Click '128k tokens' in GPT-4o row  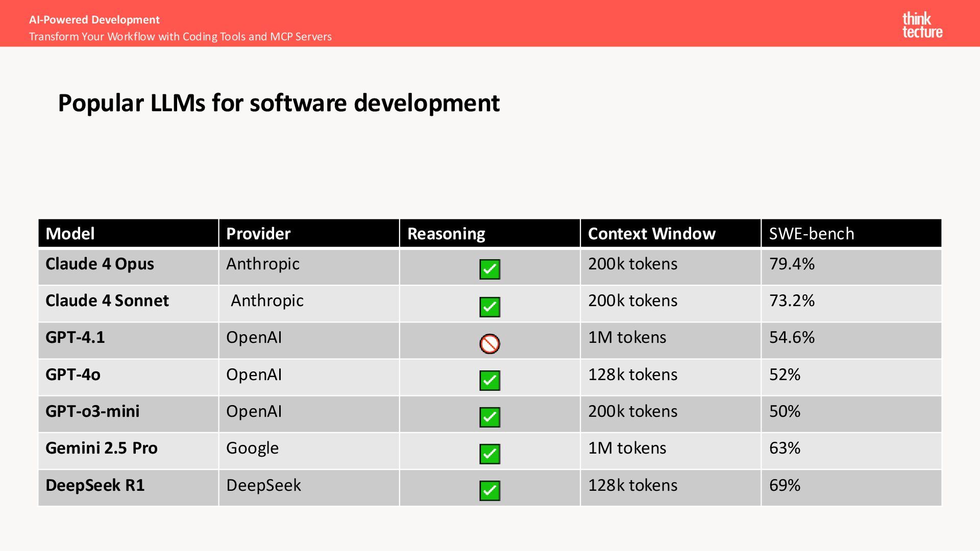click(633, 374)
